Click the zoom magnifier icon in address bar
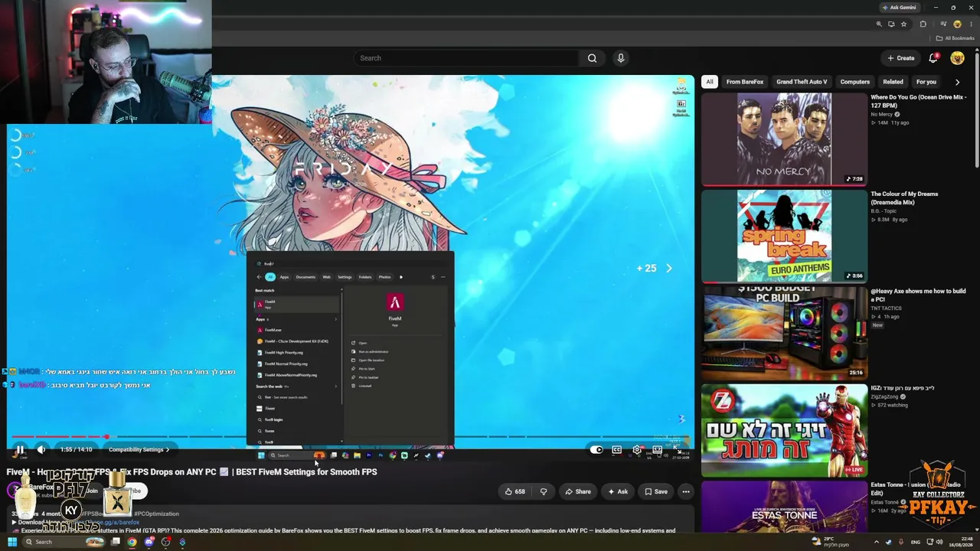The width and height of the screenshot is (980, 551). click(879, 24)
